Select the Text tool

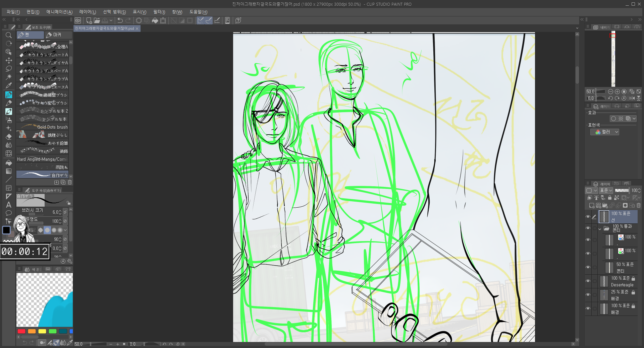click(x=9, y=205)
